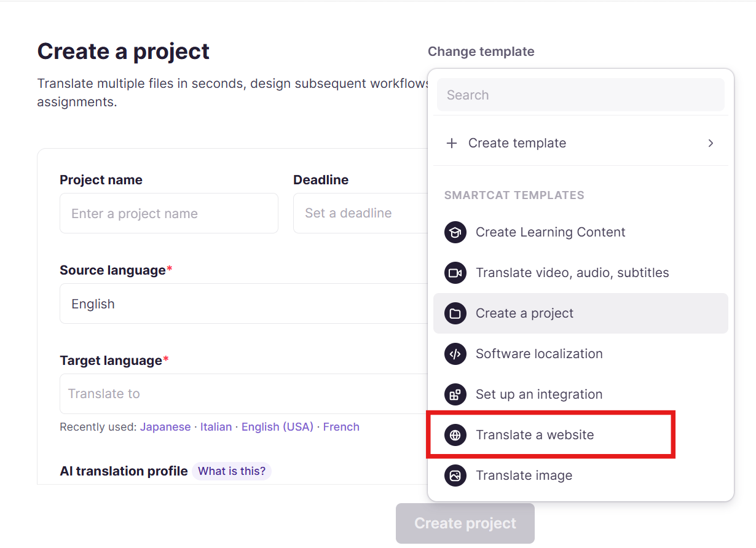This screenshot has height=548, width=756.
Task: Click the video camera icon for Translate video
Action: [x=455, y=273]
